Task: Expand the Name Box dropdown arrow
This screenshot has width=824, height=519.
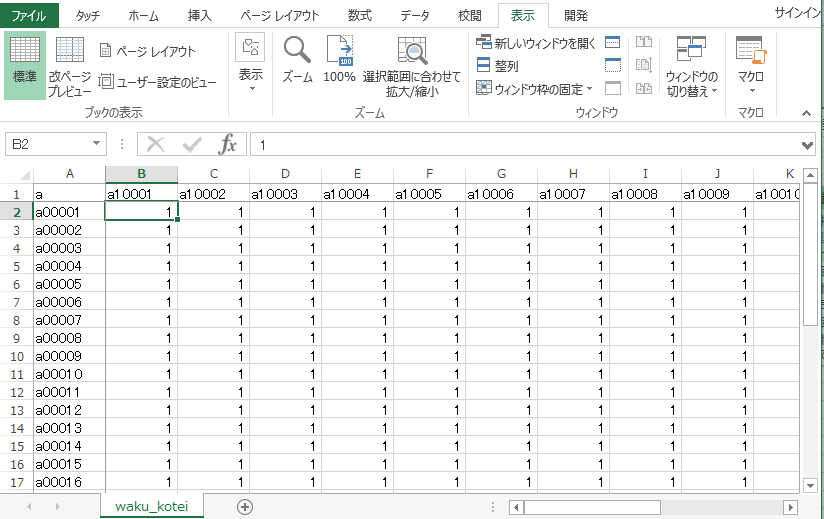Action: 96,143
